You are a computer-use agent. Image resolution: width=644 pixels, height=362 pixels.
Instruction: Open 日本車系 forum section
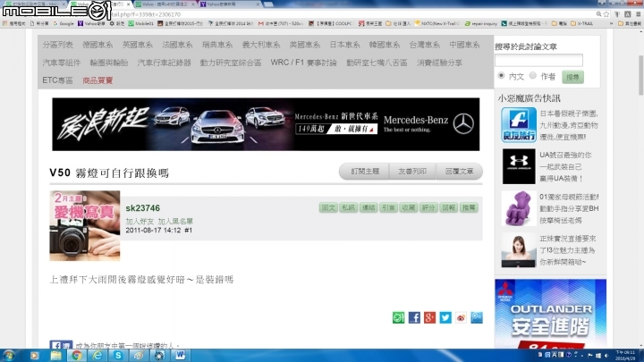click(344, 45)
